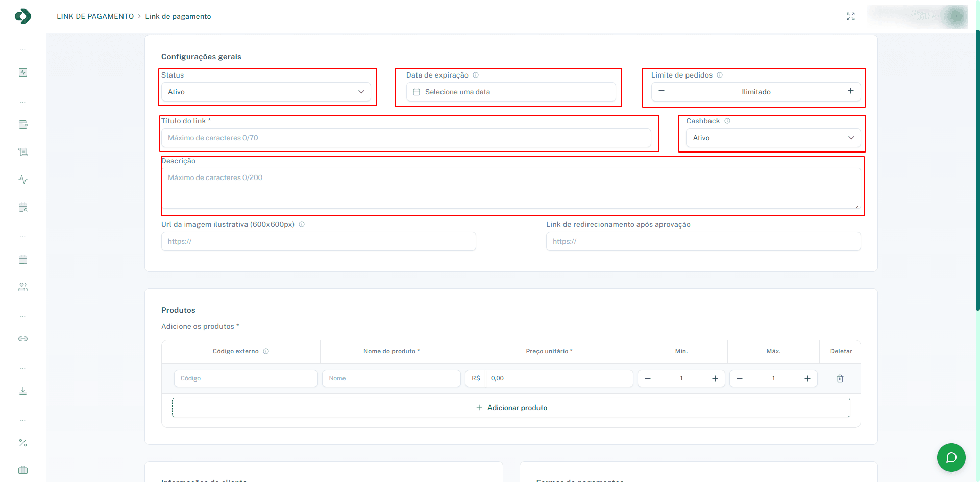Click LINK DE PAGAMENTO breadcrumb
This screenshot has width=980, height=482.
click(95, 16)
